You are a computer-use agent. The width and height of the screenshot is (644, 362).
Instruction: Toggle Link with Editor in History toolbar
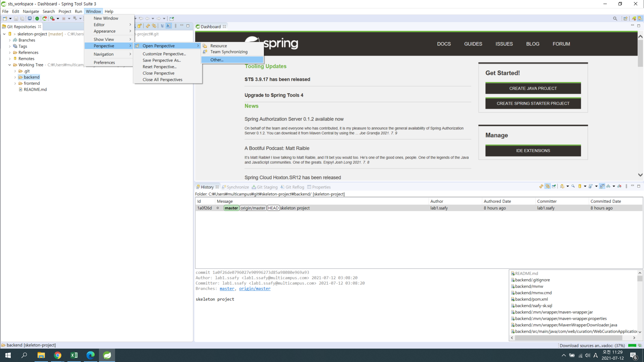[547, 186]
